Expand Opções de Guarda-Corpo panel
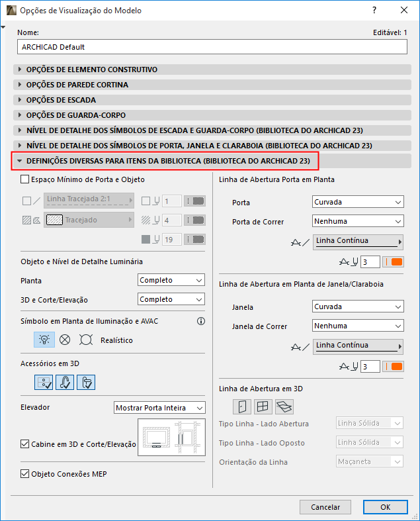The width and height of the screenshot is (420, 521). (212, 115)
